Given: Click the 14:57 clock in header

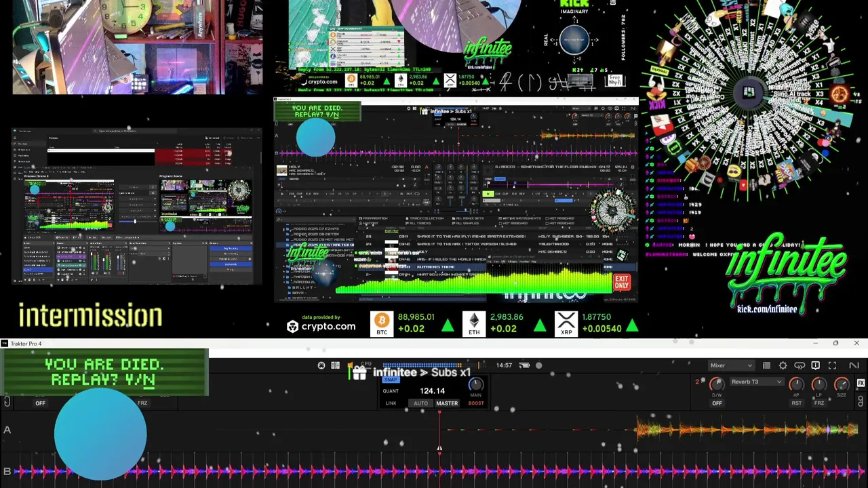Looking at the screenshot, I should coord(504,365).
